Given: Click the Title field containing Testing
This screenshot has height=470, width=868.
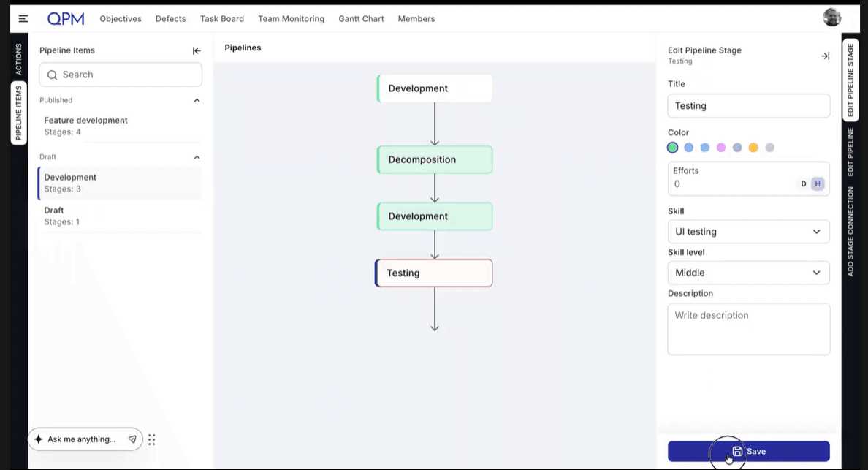Looking at the screenshot, I should tap(748, 105).
